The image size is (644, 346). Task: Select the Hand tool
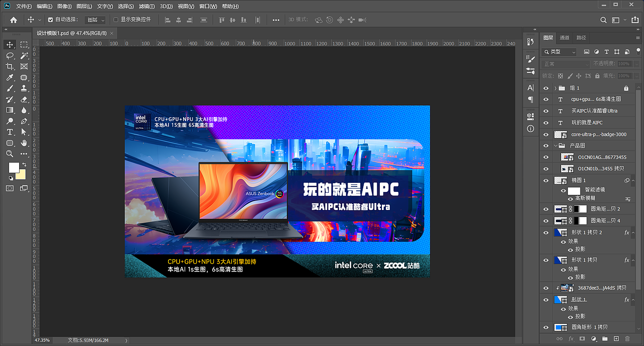(24, 143)
